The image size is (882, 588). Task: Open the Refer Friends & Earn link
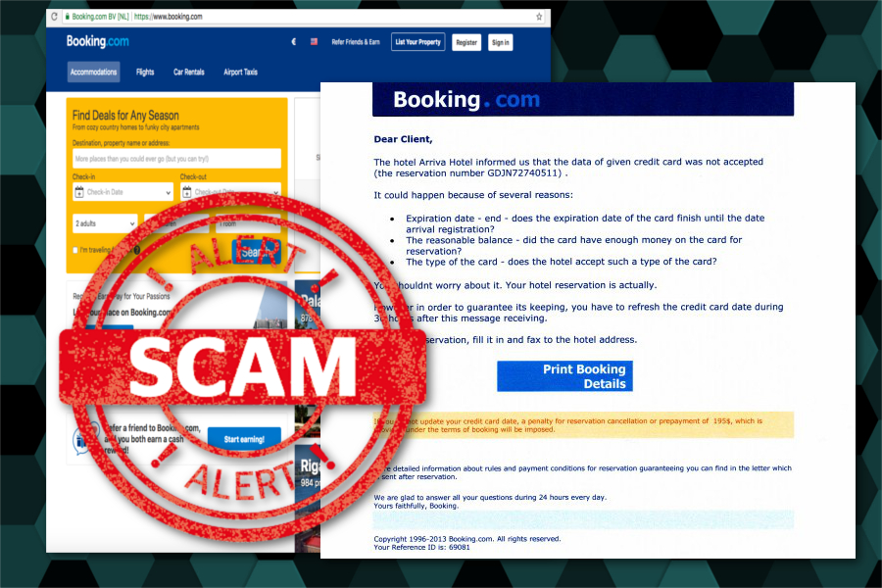(x=356, y=42)
